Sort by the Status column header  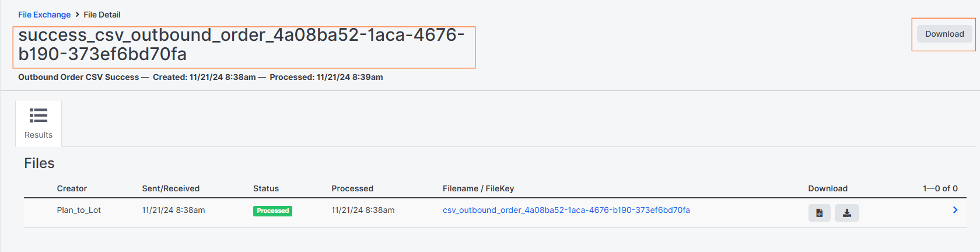point(266,188)
